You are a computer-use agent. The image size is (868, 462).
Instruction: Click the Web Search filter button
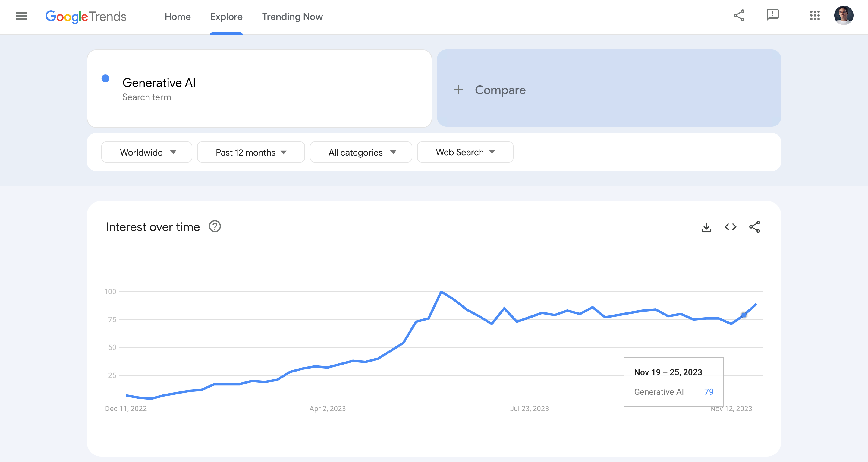point(465,152)
